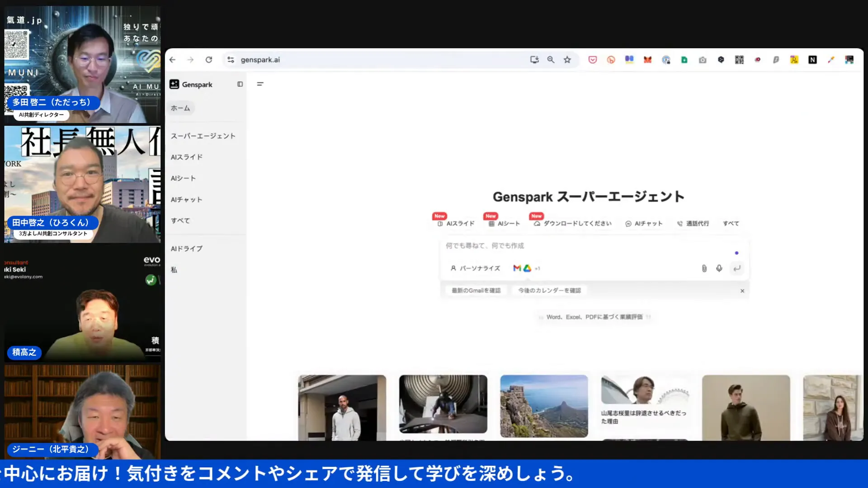Select ホーム in the sidebar

(x=180, y=108)
